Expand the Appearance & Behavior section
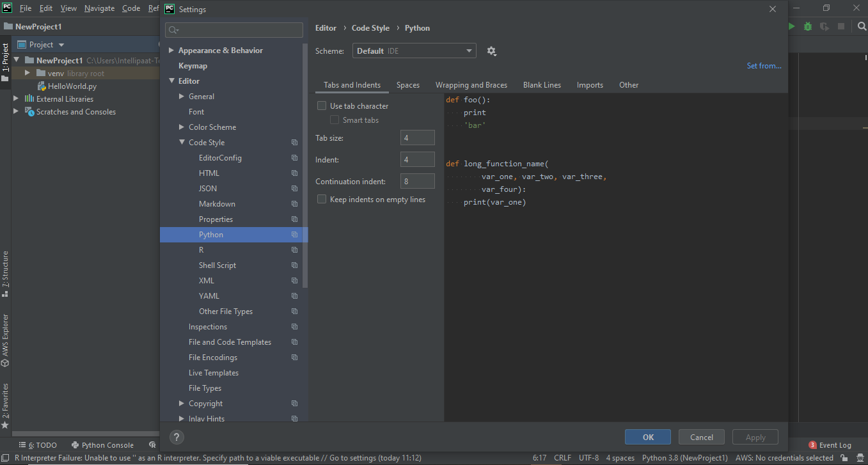The height and width of the screenshot is (465, 868). (x=171, y=50)
